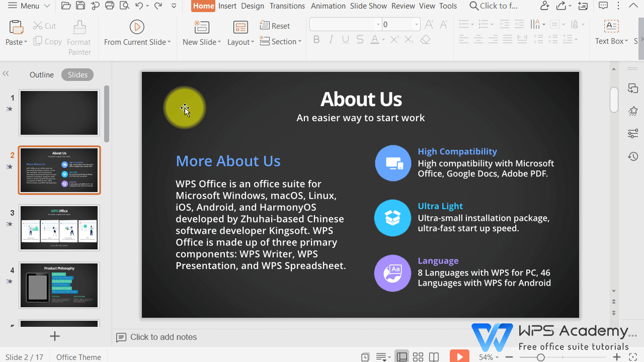Click the zoom slider handle
The width and height of the screenshot is (644, 362).
click(540, 357)
